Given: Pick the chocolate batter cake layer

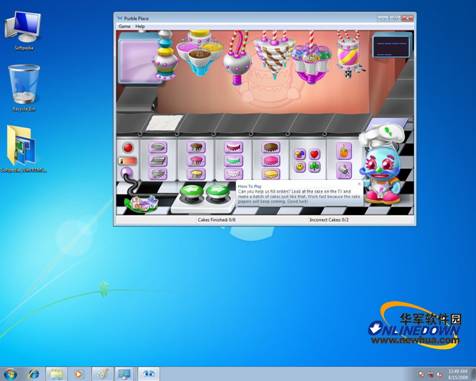Looking at the screenshot, I should click(x=196, y=147).
